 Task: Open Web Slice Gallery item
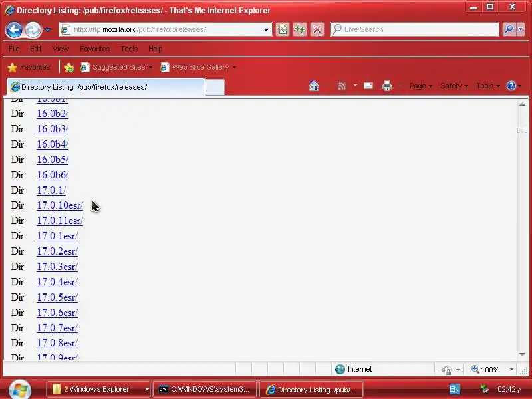pos(198,68)
